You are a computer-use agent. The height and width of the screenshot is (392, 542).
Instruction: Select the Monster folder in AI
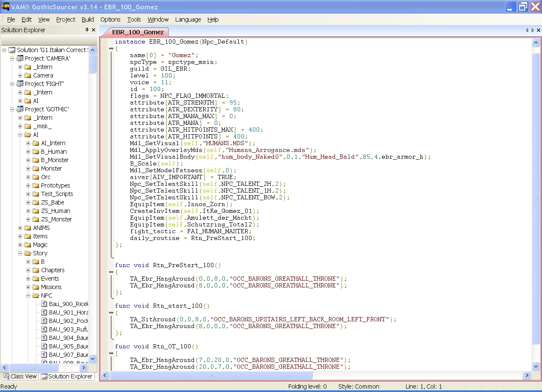51,168
